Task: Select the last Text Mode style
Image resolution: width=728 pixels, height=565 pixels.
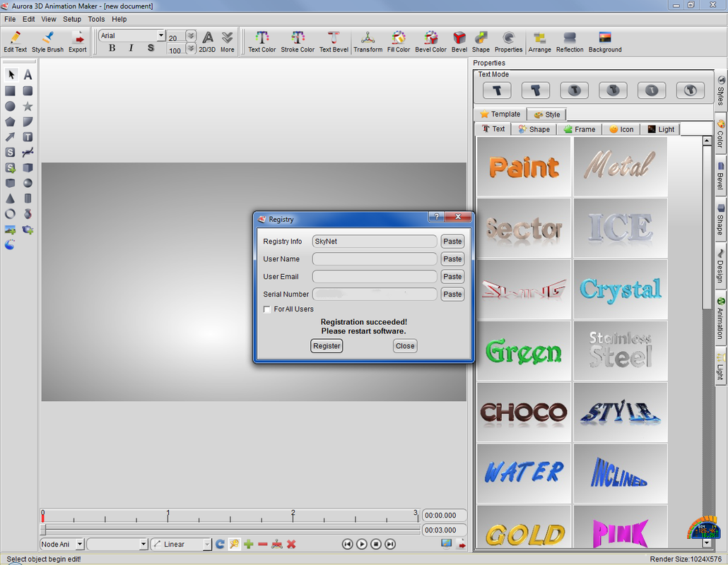Action: [x=691, y=90]
